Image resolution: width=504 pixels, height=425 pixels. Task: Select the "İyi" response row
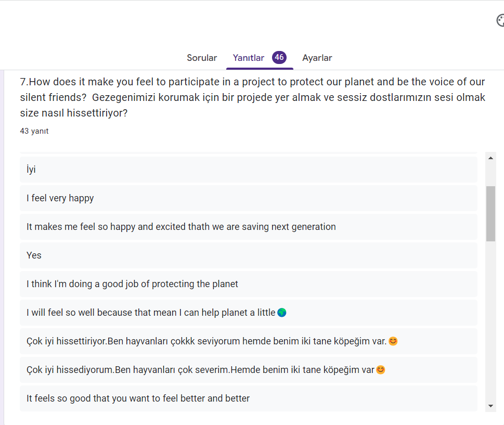248,170
